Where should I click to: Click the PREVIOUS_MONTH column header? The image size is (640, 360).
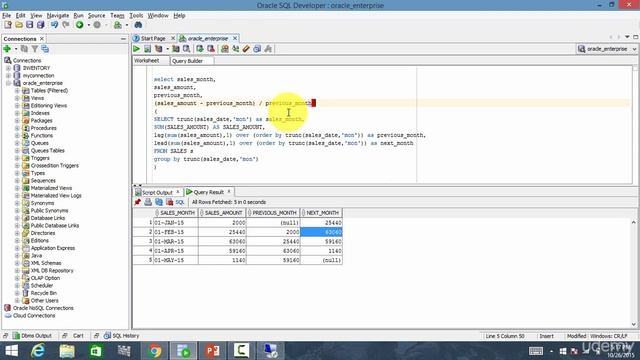(x=273, y=213)
